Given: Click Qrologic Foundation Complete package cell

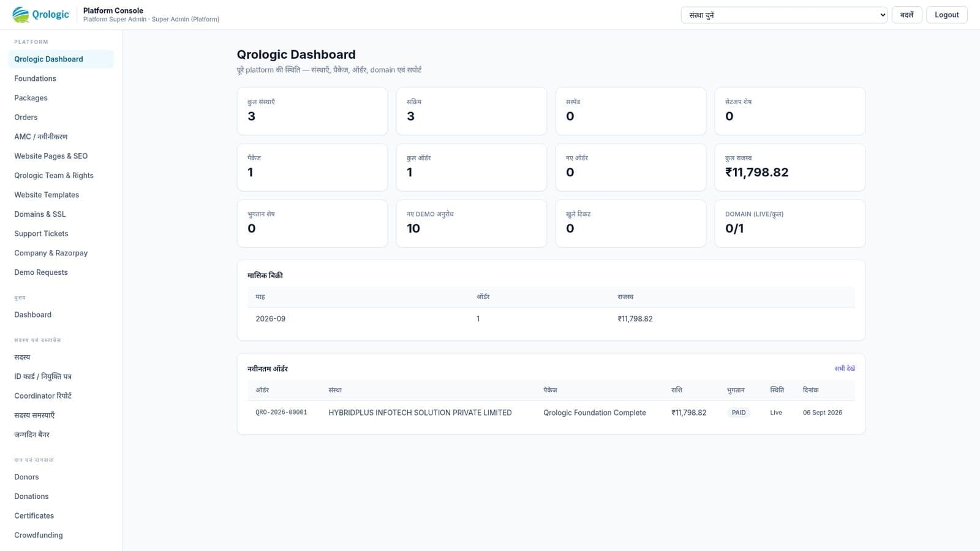Looking at the screenshot, I should tap(594, 413).
